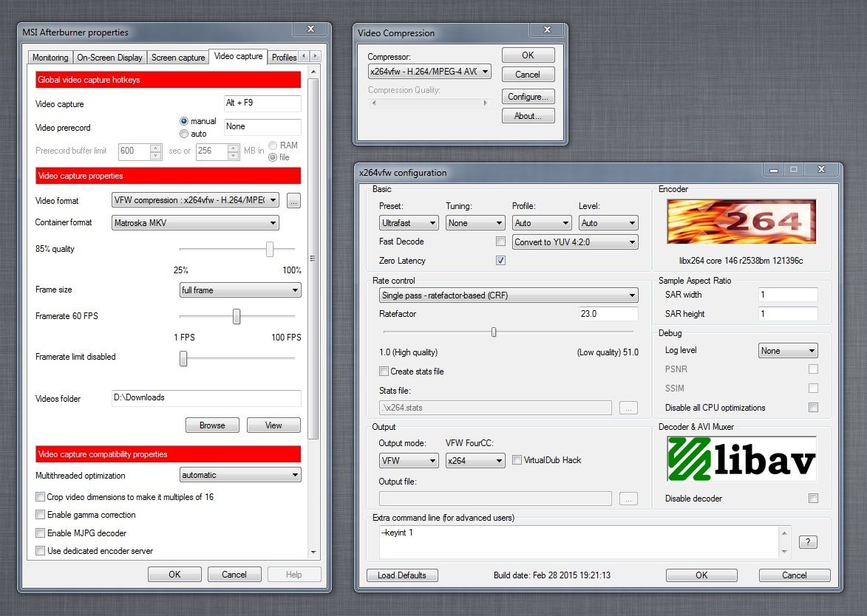
Task: Select manual video prerecord mode
Action: [184, 121]
